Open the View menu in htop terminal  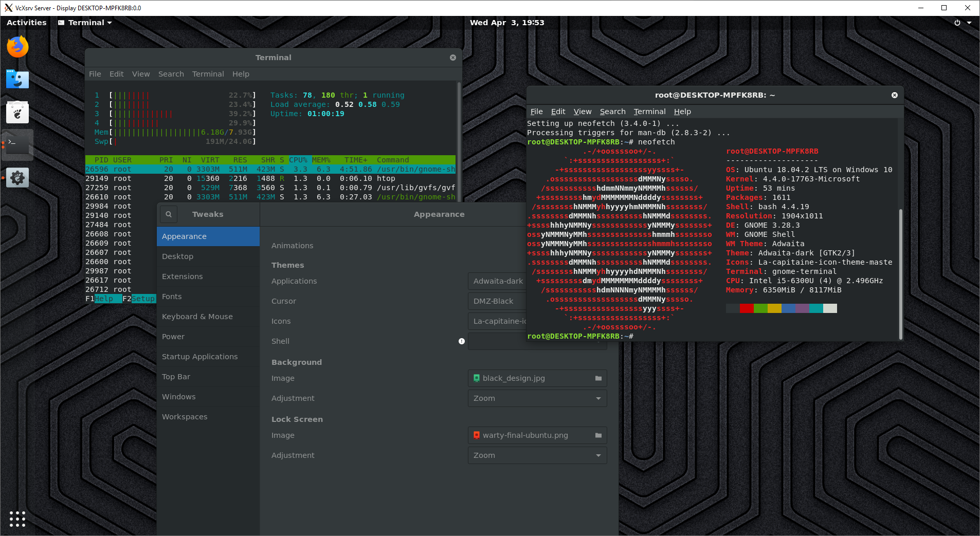(141, 74)
